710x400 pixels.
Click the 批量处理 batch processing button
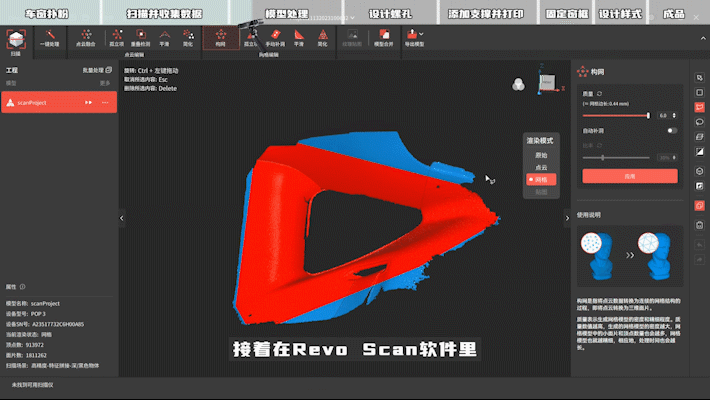(97, 72)
